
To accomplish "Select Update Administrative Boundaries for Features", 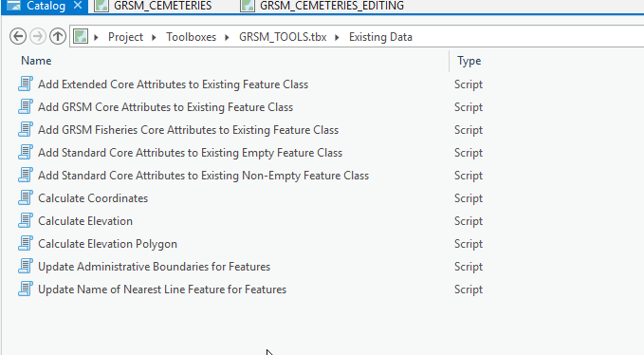I will (x=154, y=267).
